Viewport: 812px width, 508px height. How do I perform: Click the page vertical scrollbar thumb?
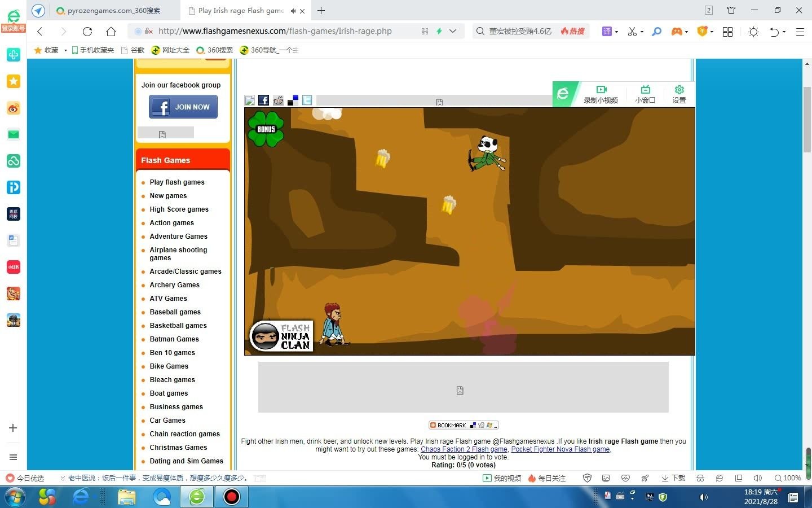807,120
